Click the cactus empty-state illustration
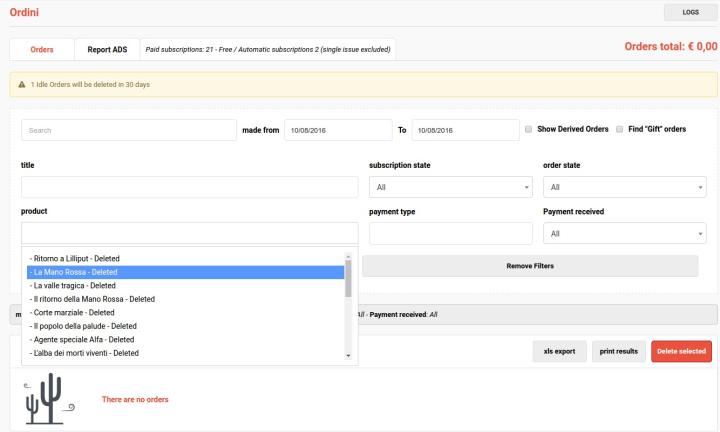Screen dimensions: 720x432 point(47,398)
